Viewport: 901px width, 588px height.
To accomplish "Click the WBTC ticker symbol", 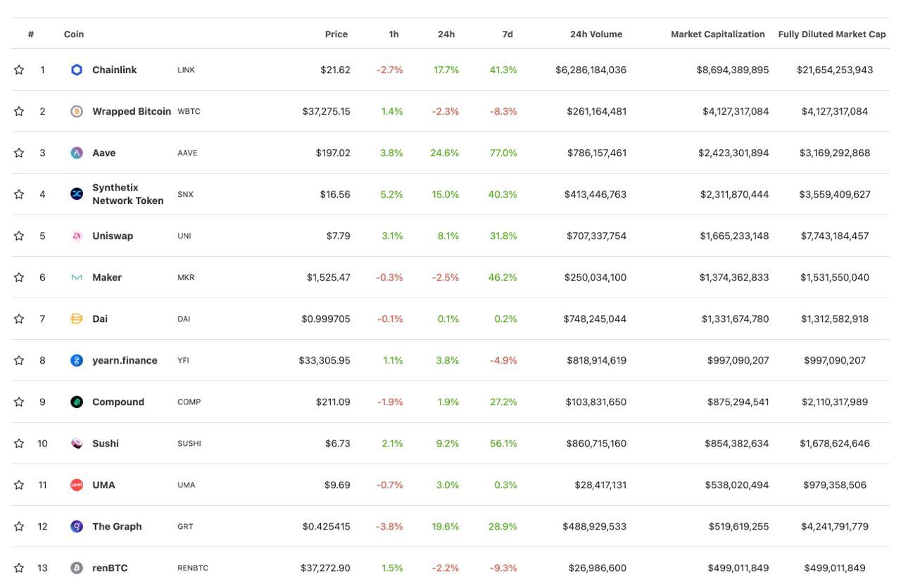I will point(189,112).
